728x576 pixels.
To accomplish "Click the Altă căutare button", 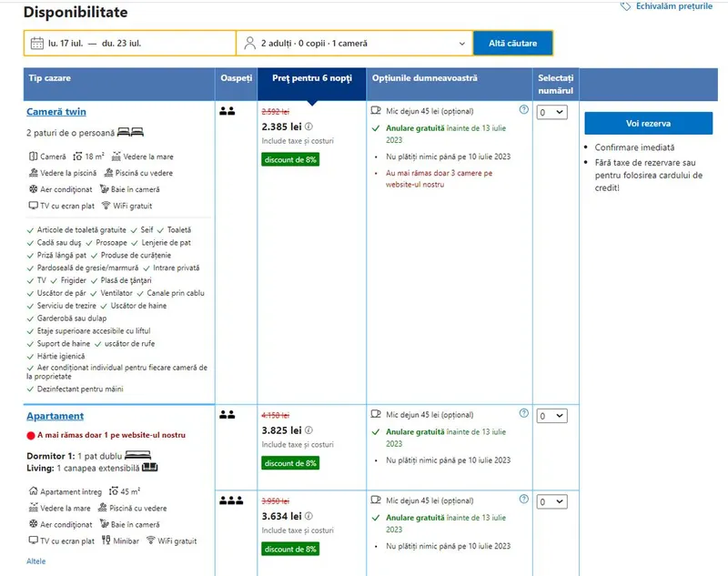I will click(512, 43).
